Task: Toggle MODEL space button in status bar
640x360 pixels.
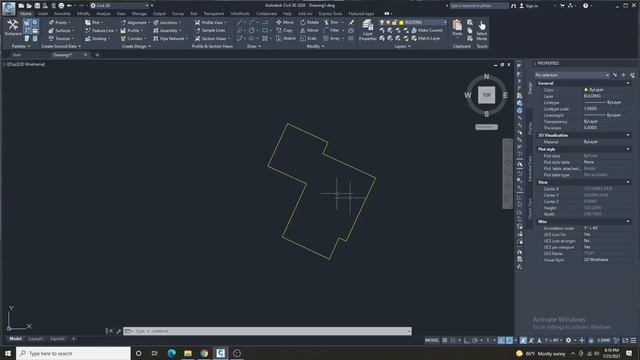Action: 432,340
